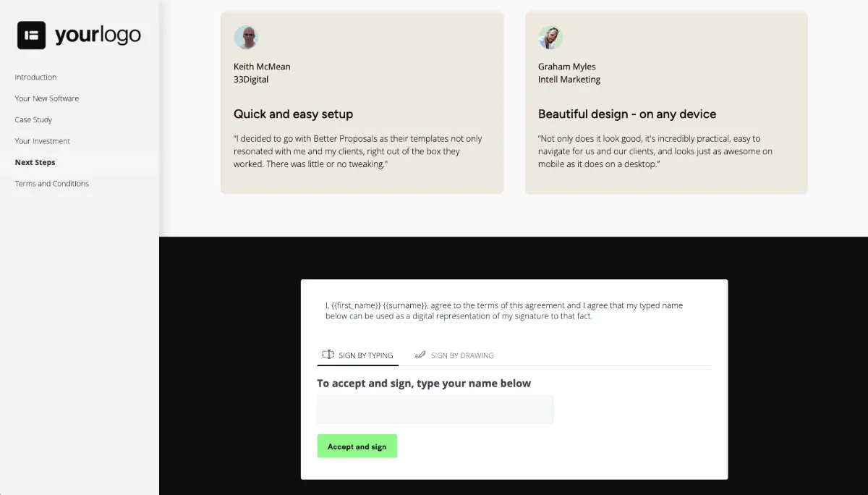This screenshot has height=495, width=868.
Task: Click the Quick and easy setup heading
Action: (x=293, y=114)
